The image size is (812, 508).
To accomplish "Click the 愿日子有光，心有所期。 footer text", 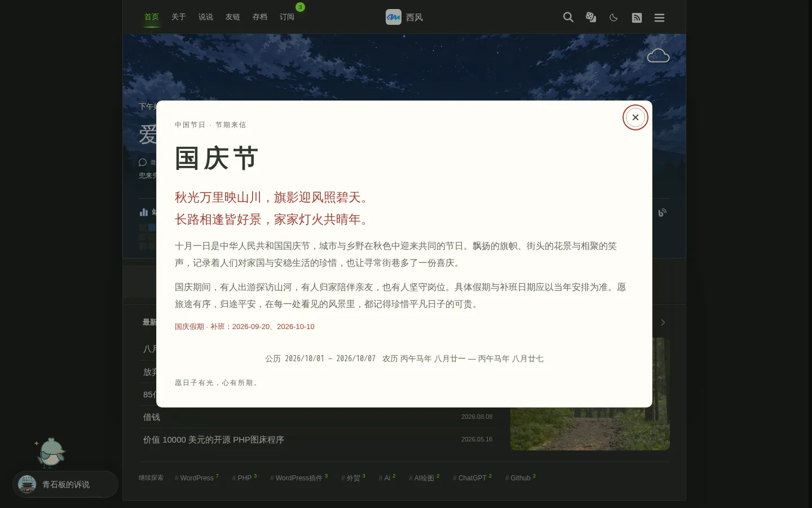I will [218, 383].
